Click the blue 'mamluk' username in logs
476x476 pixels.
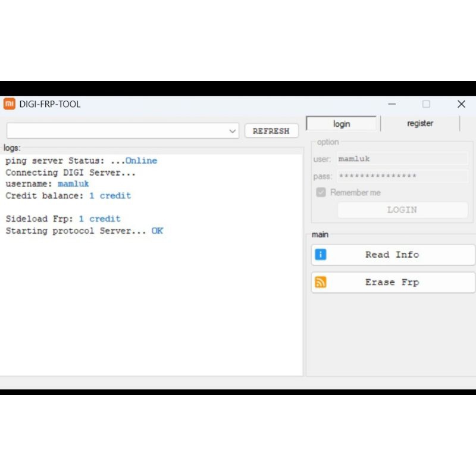pos(73,184)
